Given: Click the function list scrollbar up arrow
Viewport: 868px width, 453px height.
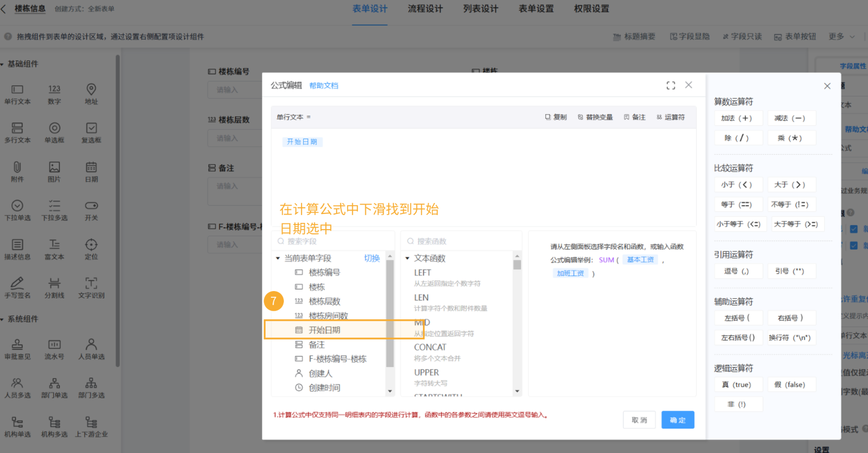Looking at the screenshot, I should pyautogui.click(x=517, y=256).
